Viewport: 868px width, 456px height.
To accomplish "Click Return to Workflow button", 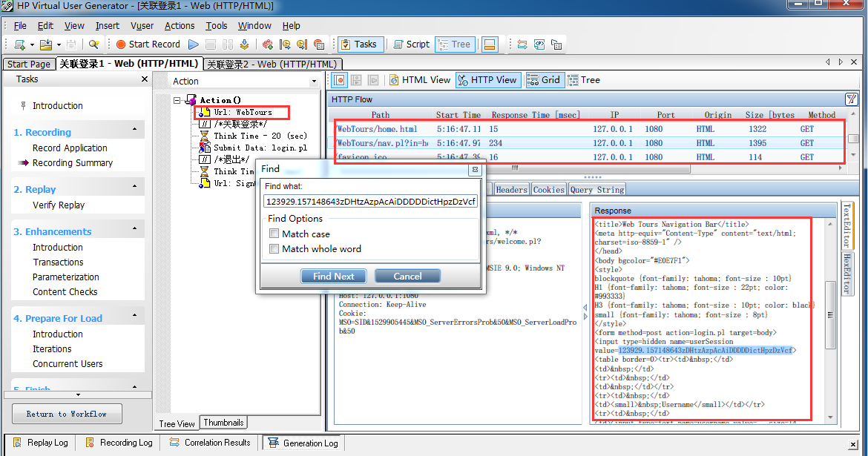I will [x=67, y=414].
